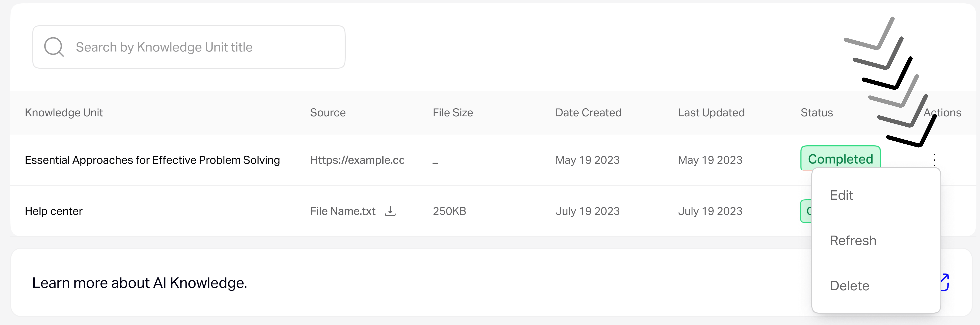
Task: Sort by the Knowledge Unit column header
Action: pyautogui.click(x=64, y=113)
